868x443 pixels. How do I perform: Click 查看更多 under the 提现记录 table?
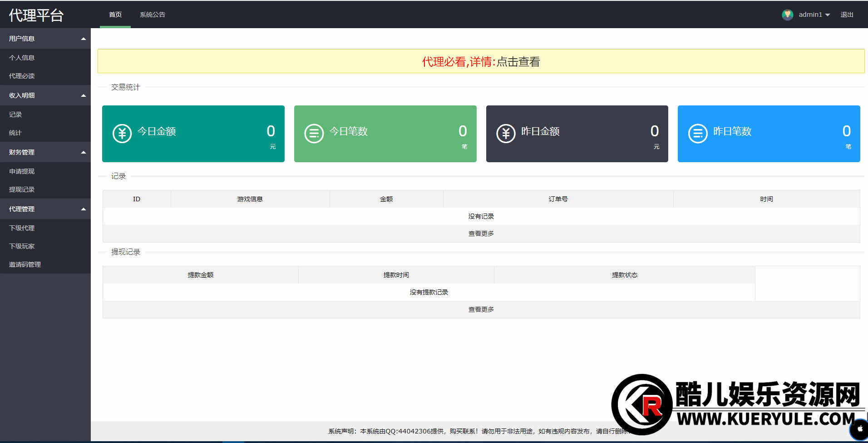[x=481, y=309]
